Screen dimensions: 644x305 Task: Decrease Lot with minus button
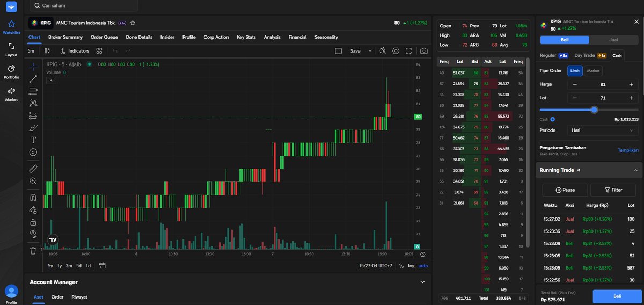pyautogui.click(x=575, y=98)
